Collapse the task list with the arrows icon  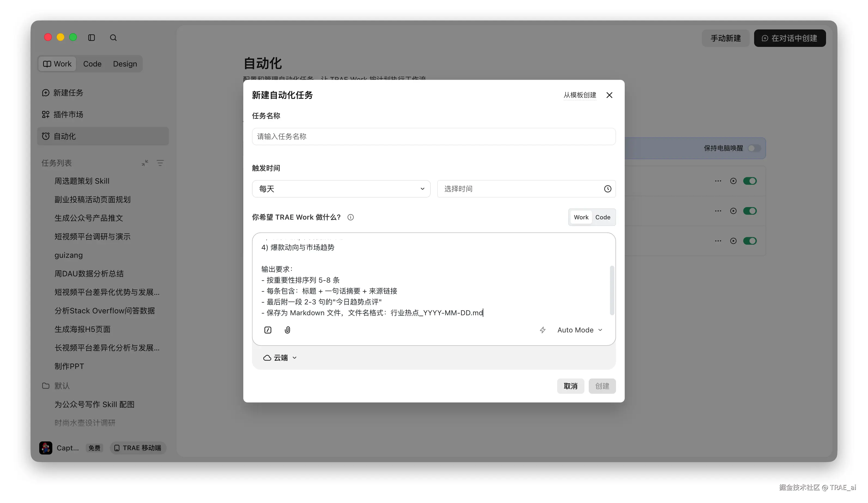point(145,163)
